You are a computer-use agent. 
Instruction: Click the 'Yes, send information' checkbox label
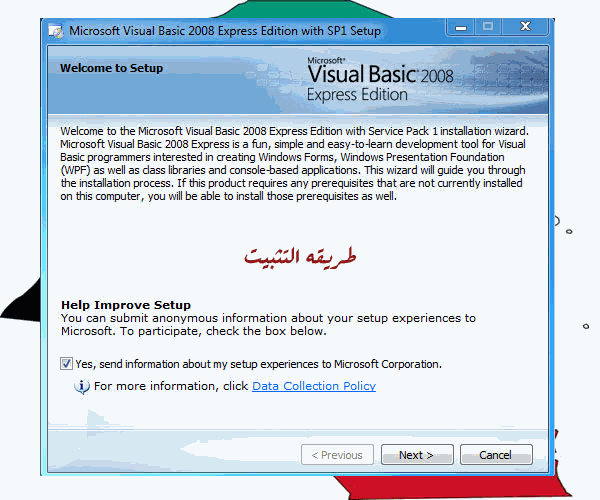click(258, 364)
